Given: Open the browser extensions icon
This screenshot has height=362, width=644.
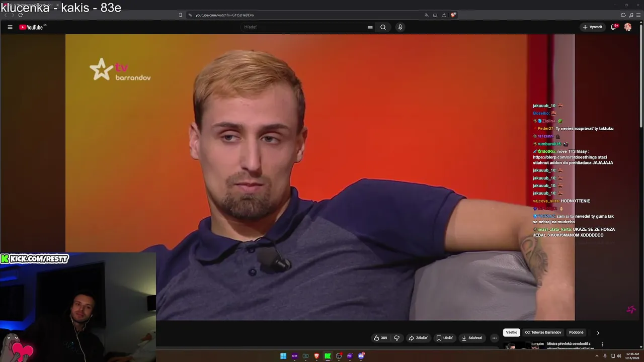Looking at the screenshot, I should (x=623, y=15).
